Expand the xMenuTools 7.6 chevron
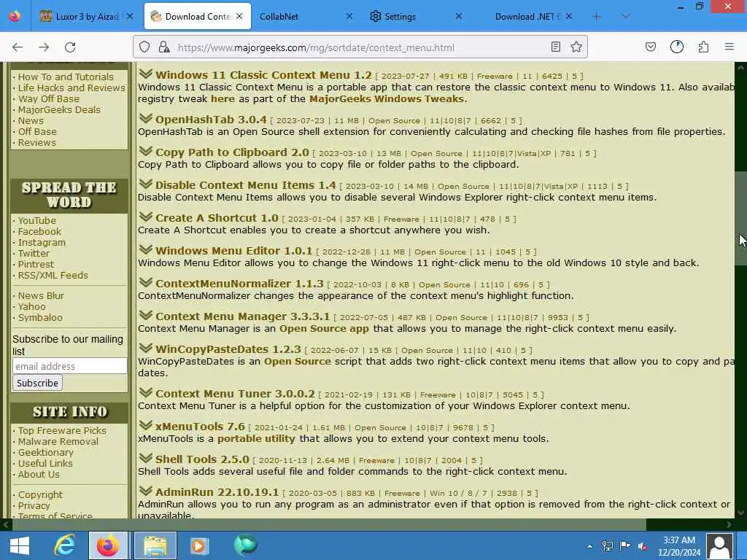The image size is (747, 560). pyautogui.click(x=146, y=426)
